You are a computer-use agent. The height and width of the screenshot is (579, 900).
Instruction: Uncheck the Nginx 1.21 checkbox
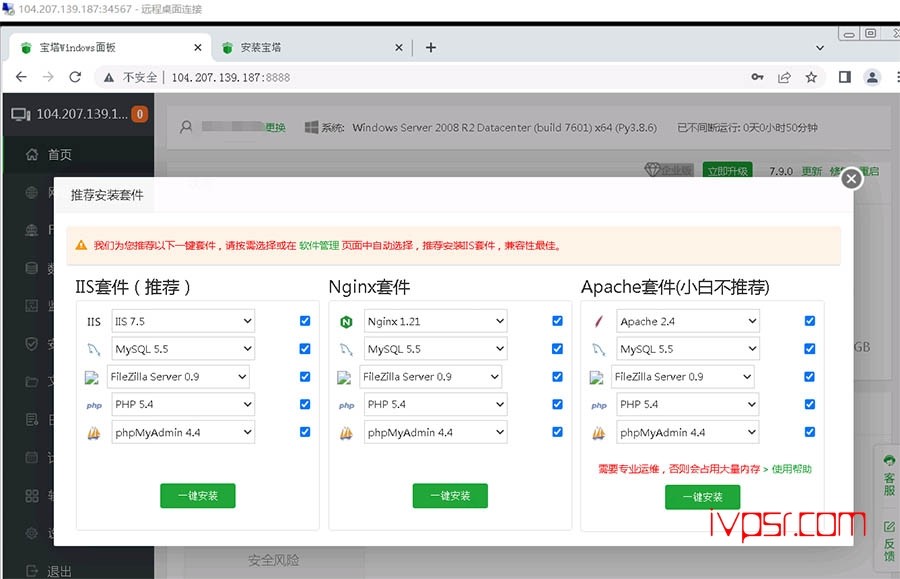[557, 321]
